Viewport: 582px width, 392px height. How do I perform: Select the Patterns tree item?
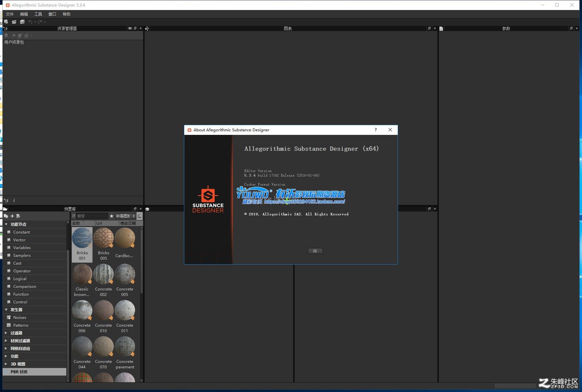(x=35, y=325)
